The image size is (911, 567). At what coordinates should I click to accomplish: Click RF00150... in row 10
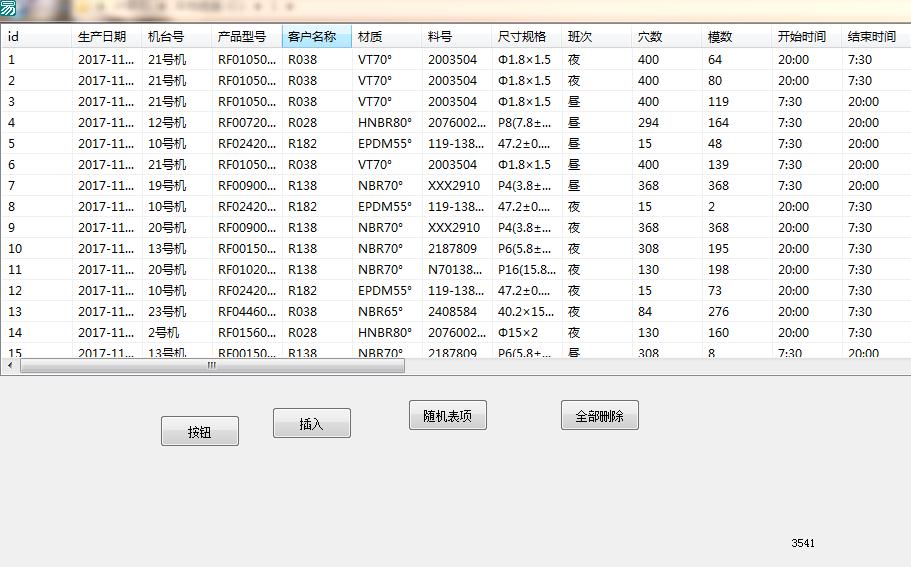click(x=247, y=249)
